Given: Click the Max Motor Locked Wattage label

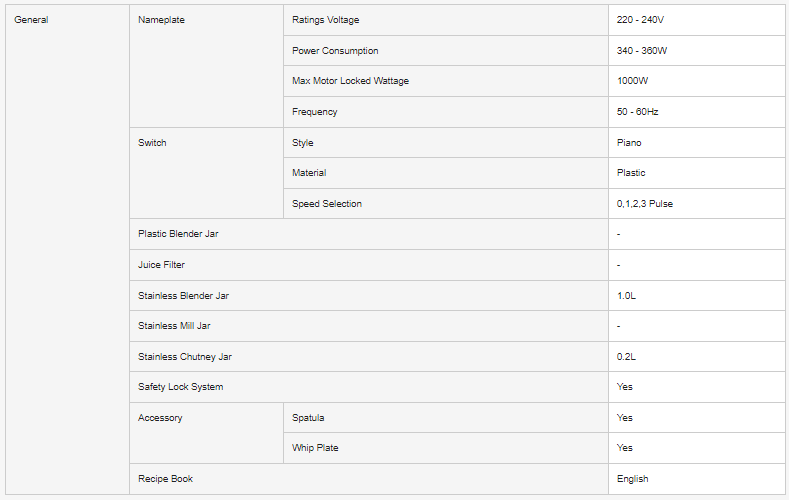Looking at the screenshot, I should point(350,81).
